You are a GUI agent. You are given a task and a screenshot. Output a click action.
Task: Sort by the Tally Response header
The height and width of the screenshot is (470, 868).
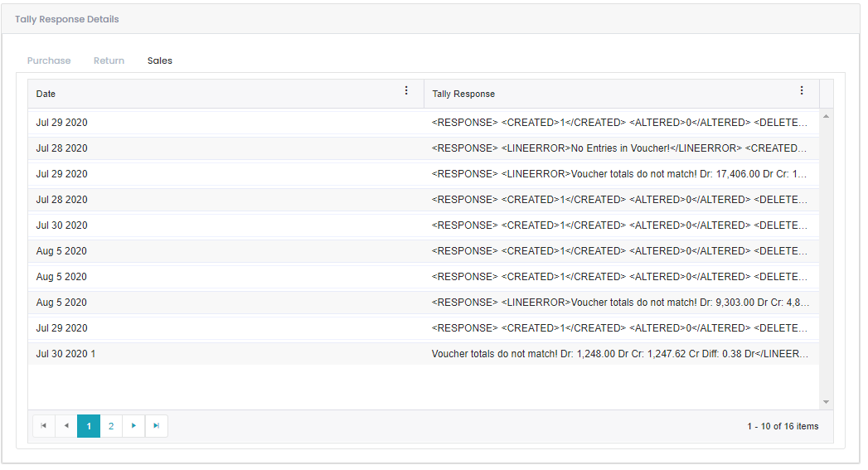click(463, 94)
